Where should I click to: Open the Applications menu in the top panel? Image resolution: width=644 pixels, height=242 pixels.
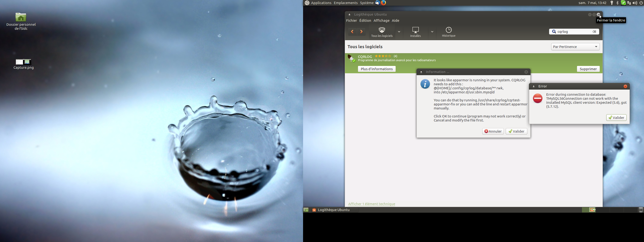point(321,3)
